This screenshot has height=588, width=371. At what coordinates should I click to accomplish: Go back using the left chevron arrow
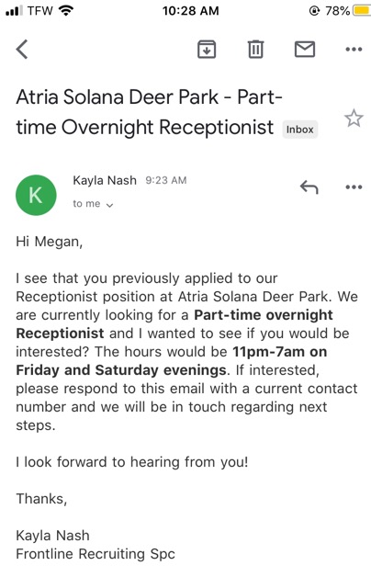(x=22, y=49)
